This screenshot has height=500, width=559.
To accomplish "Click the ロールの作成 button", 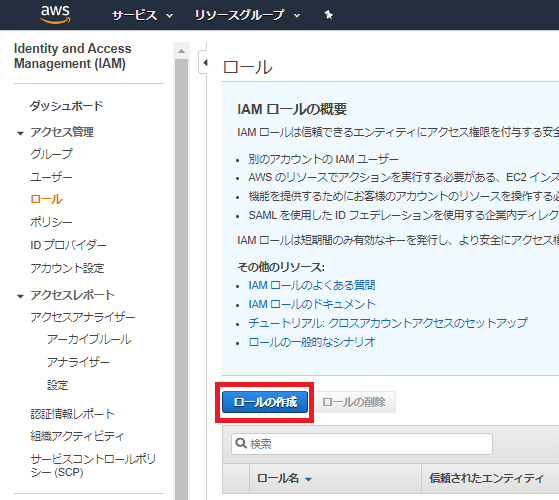I will (x=265, y=402).
